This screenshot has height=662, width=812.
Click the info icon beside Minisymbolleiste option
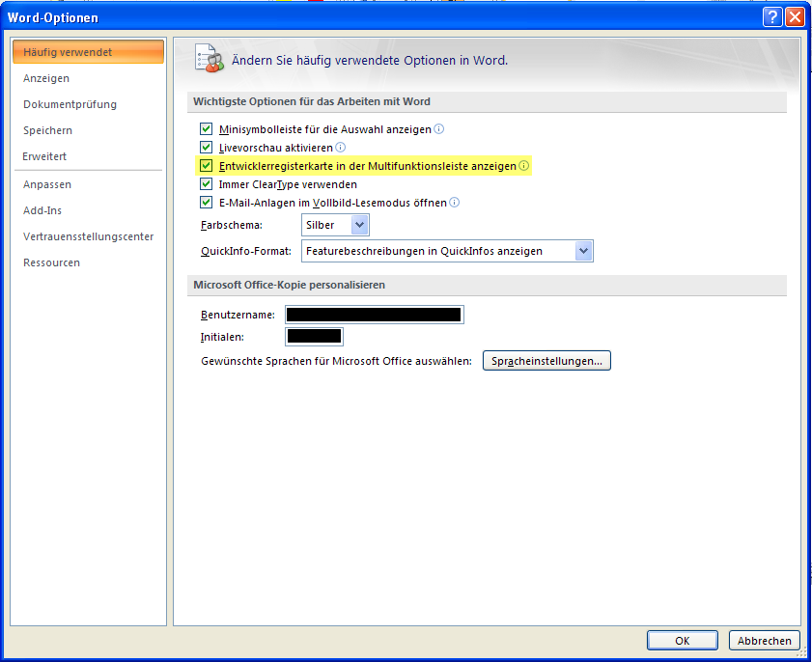click(438, 129)
